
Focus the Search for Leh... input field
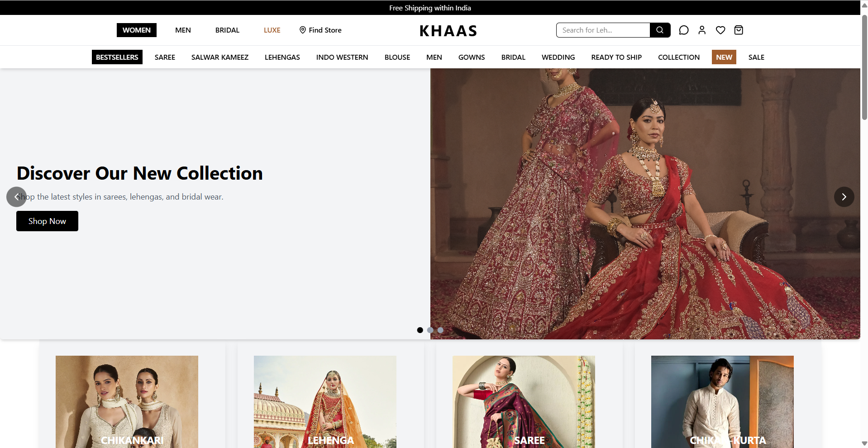603,30
